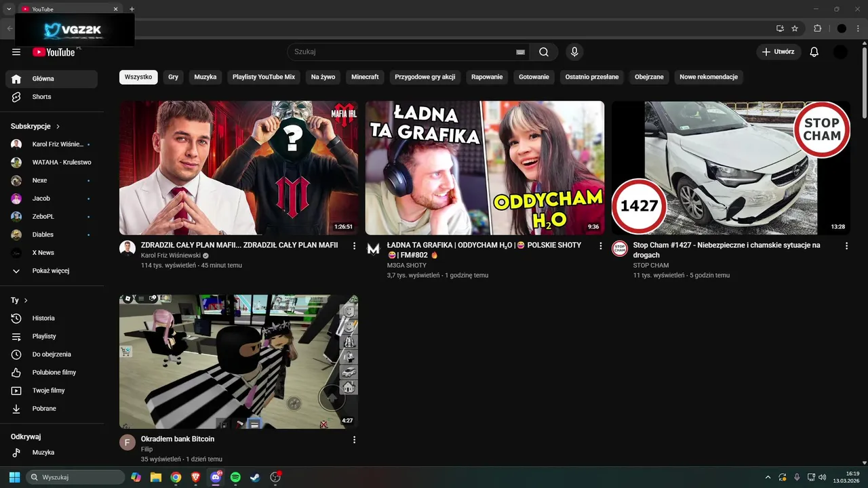Open Muzyka under Odkrywaj
Screen dimensions: 868x488
52,452
